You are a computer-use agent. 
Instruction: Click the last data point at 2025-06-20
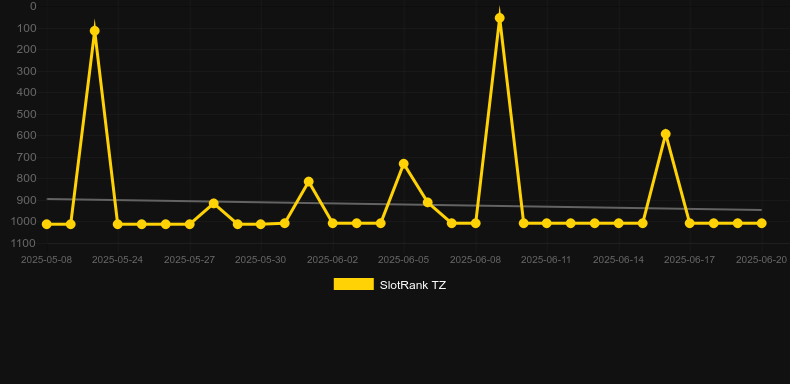[x=761, y=223]
